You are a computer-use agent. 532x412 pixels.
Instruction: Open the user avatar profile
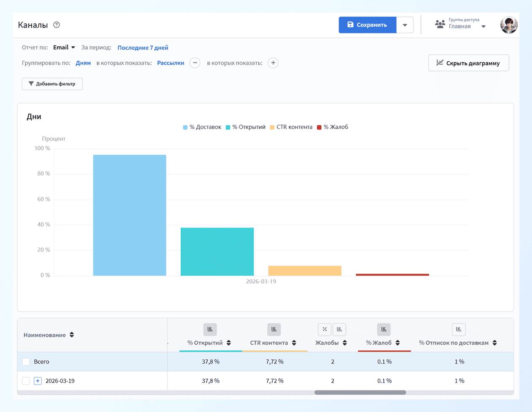click(x=509, y=25)
